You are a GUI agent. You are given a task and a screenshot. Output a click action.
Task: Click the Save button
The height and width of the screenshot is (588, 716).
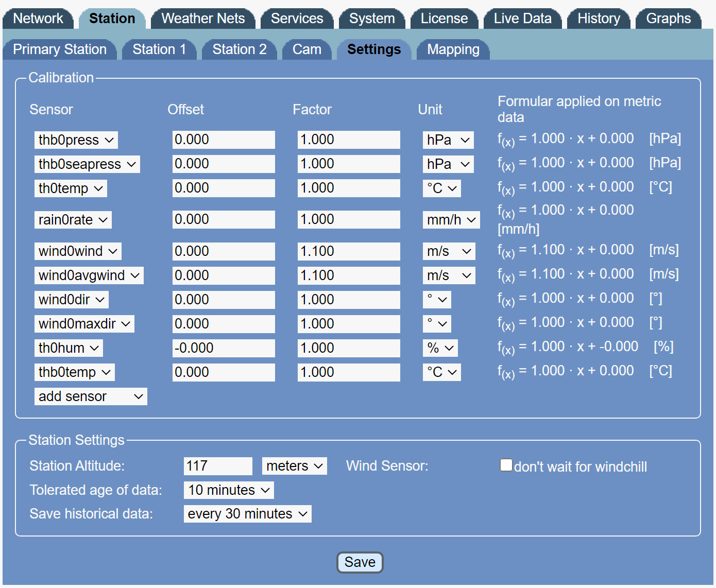pyautogui.click(x=360, y=562)
